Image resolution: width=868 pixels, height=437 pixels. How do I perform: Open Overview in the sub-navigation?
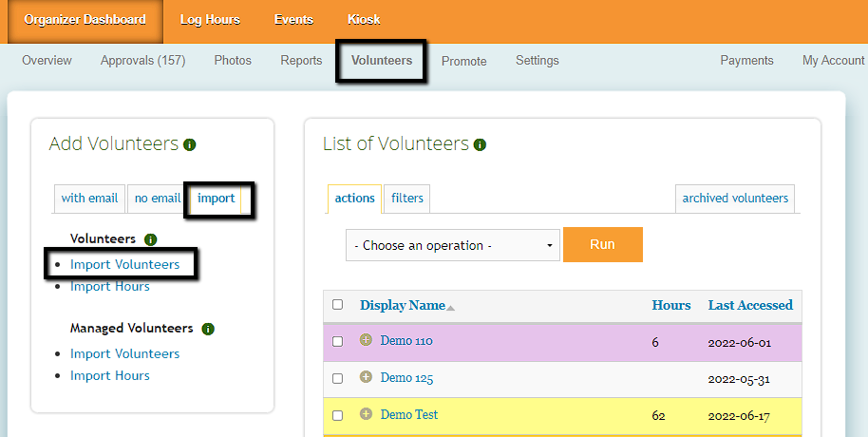[x=47, y=61]
